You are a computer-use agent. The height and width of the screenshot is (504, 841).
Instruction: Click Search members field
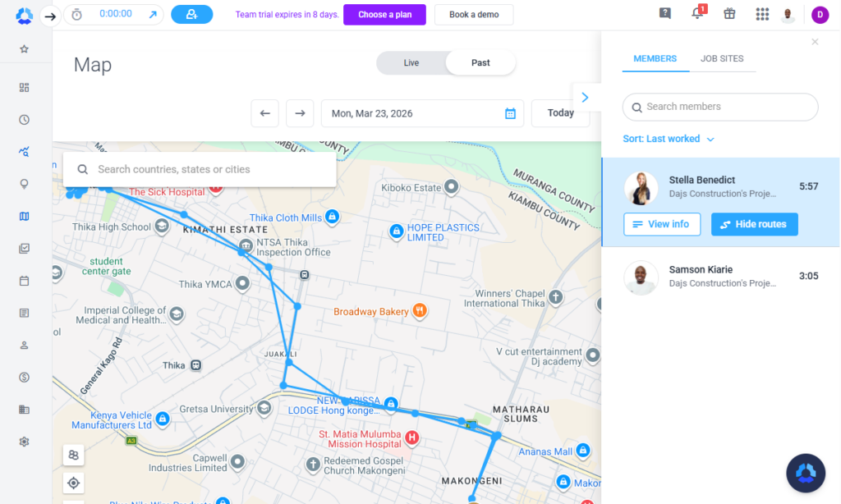pyautogui.click(x=720, y=107)
